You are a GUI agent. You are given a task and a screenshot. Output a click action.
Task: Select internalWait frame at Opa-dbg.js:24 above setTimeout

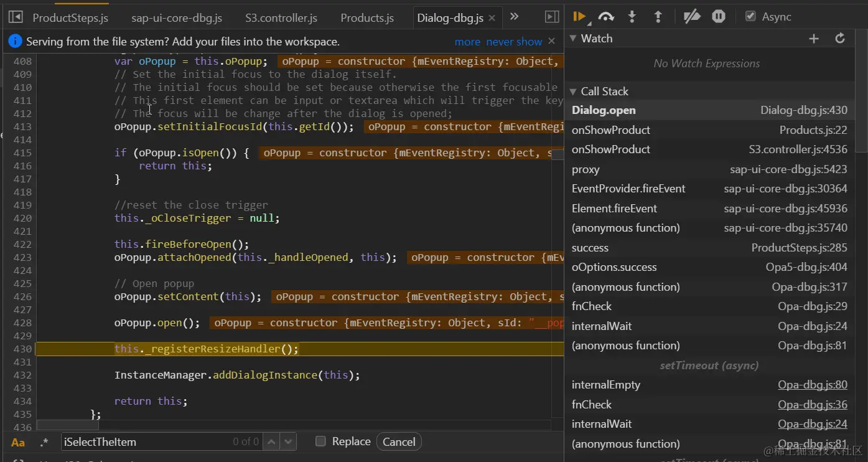pos(709,326)
